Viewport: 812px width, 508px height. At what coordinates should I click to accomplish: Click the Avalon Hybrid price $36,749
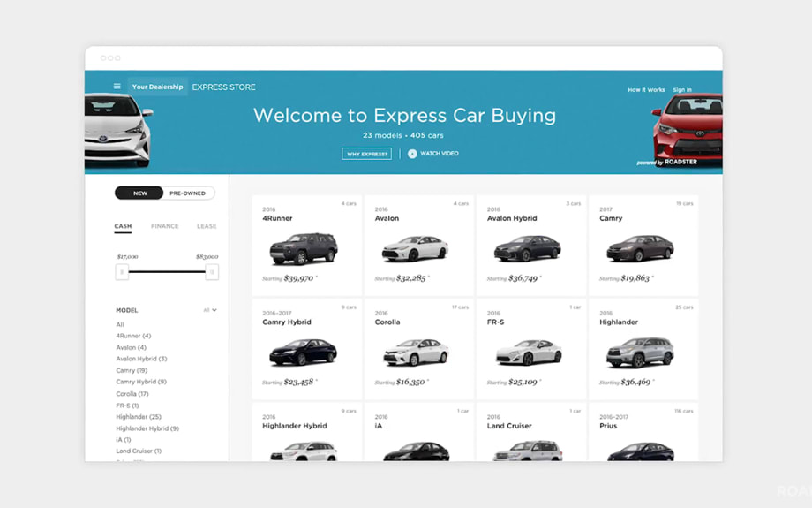click(x=523, y=278)
